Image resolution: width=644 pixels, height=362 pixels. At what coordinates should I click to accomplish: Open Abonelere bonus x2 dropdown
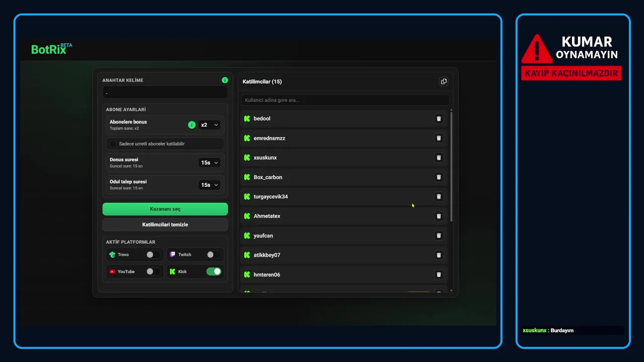pos(209,125)
